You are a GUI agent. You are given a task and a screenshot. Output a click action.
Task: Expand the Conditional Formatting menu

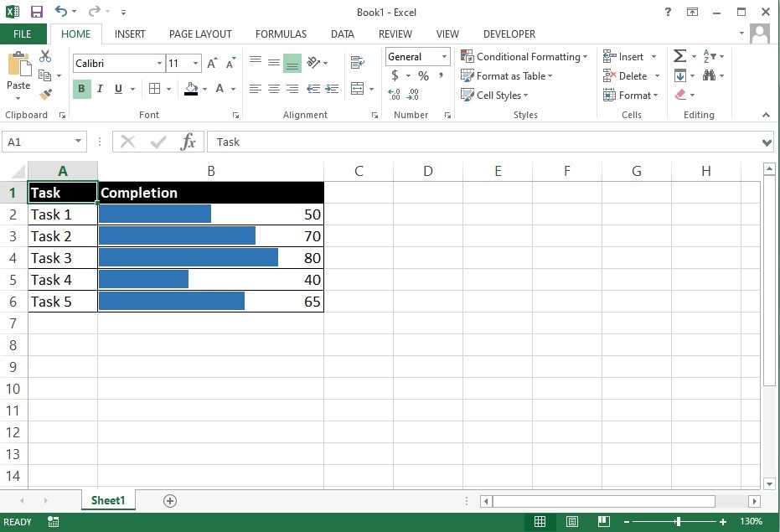point(524,57)
